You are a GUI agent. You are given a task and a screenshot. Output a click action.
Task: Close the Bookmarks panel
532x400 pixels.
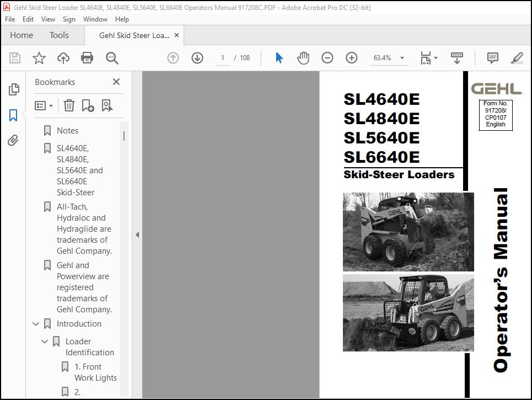pyautogui.click(x=116, y=82)
